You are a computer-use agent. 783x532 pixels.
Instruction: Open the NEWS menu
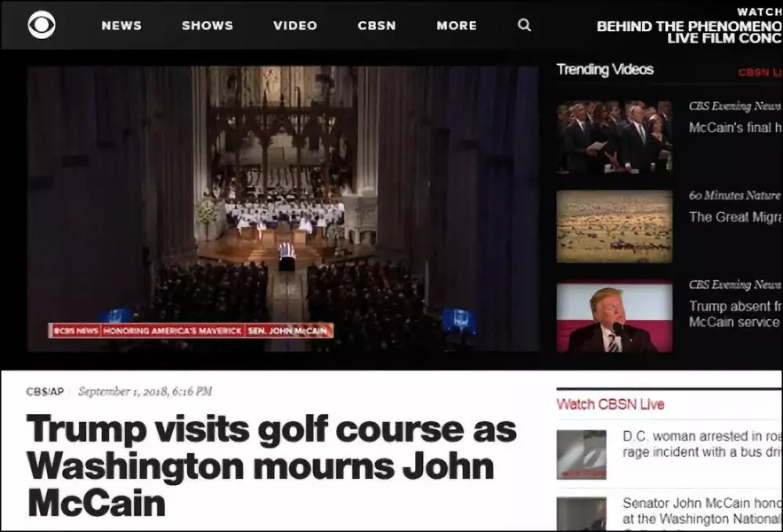click(121, 26)
